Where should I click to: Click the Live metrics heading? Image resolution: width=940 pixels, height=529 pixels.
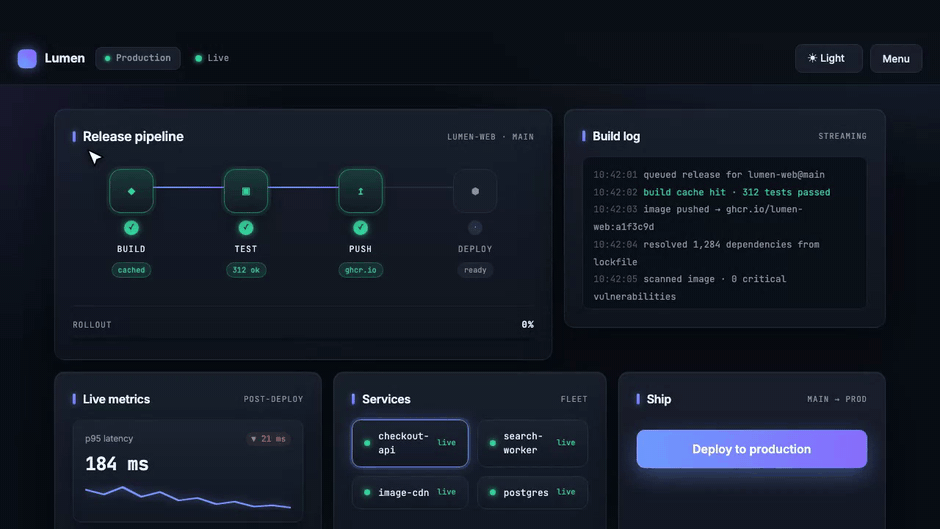pyautogui.click(x=116, y=399)
